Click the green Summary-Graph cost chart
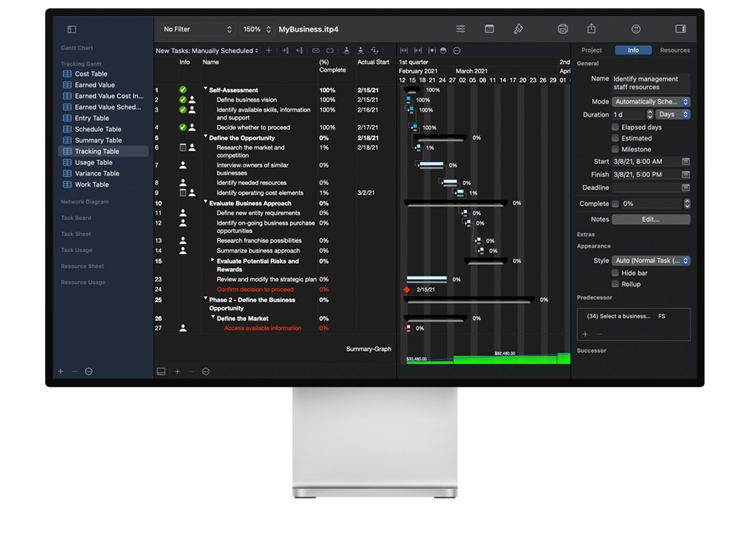This screenshot has width=751, height=560. coord(488,359)
